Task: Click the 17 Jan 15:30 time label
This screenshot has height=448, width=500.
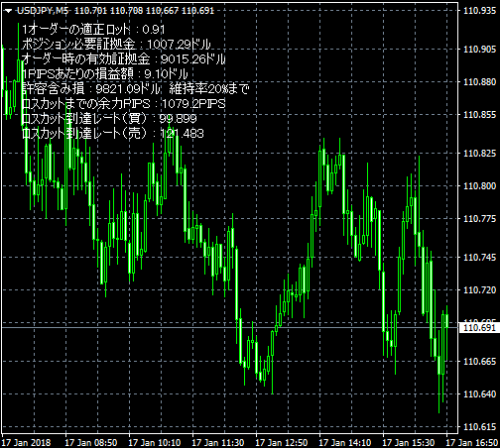Action: pyautogui.click(x=409, y=443)
